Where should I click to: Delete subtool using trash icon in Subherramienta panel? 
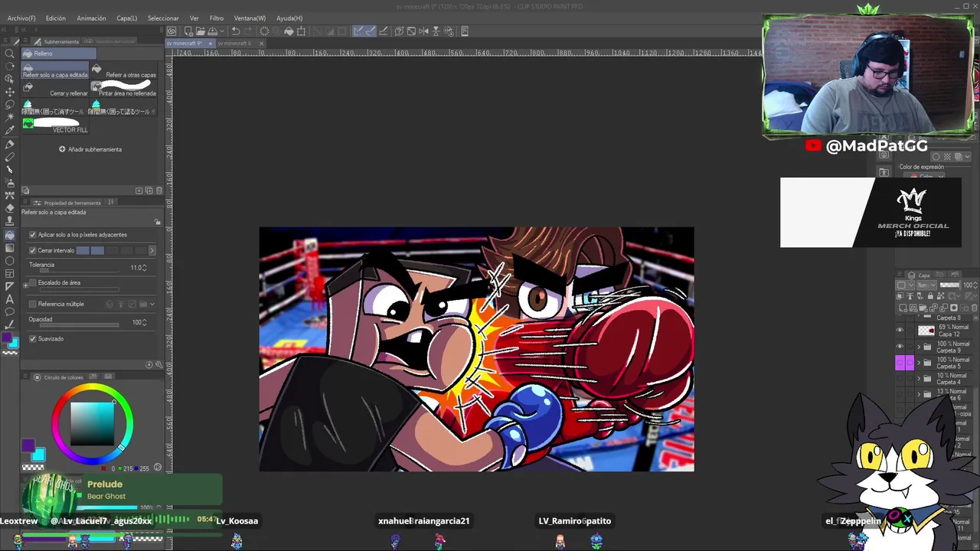[159, 191]
